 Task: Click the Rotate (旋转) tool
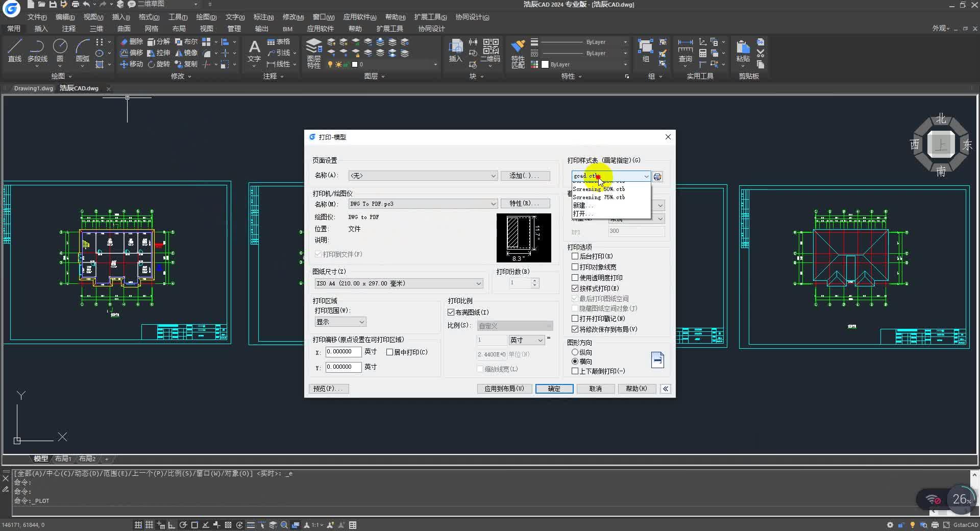[159, 64]
